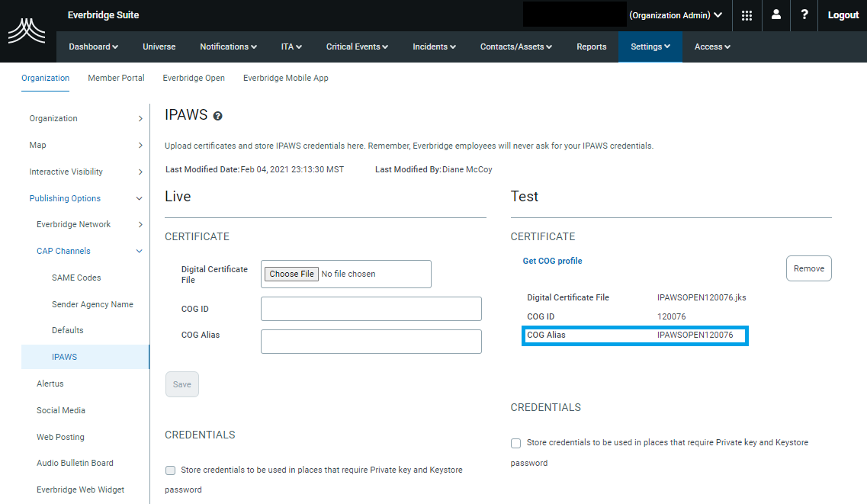Image resolution: width=867 pixels, height=504 pixels.
Task: Go to the Universe menu item
Action: point(159,47)
